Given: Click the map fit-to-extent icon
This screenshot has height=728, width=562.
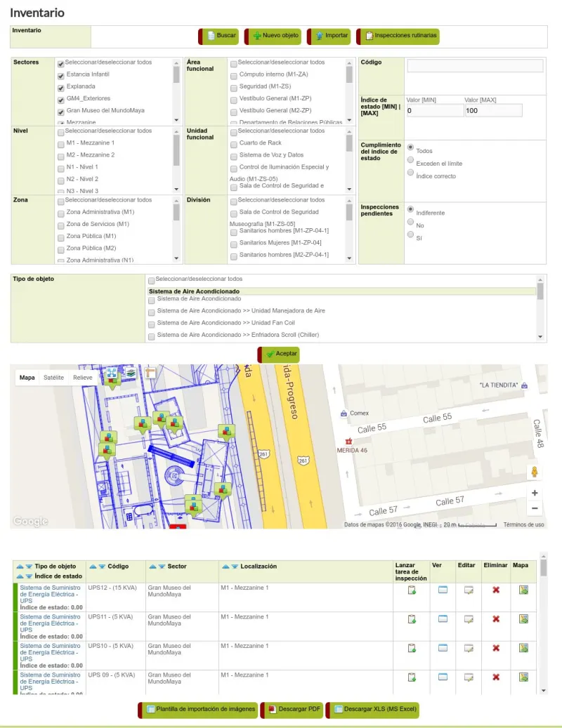Looking at the screenshot, I should tap(112, 373).
